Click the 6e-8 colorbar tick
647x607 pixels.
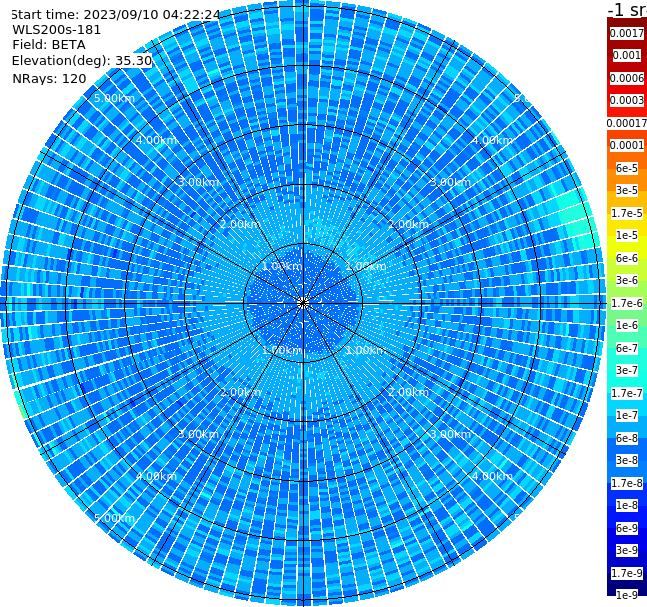click(x=627, y=438)
